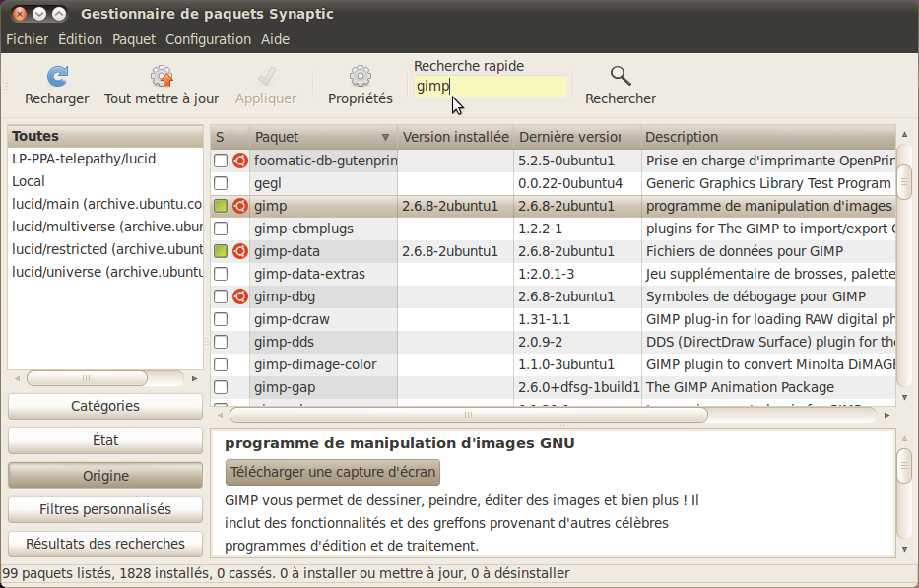919x588 pixels.
Task: Select lucid/restricted origin entry
Action: (105, 250)
